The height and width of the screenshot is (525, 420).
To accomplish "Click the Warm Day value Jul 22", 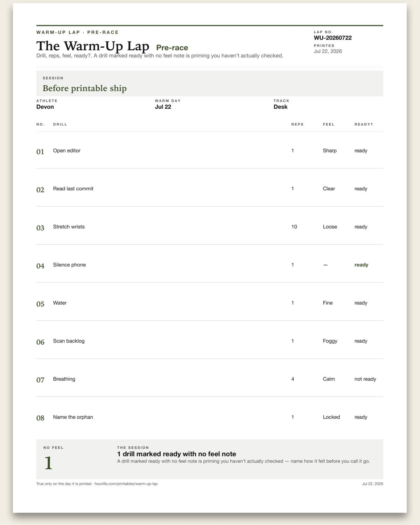I will (163, 107).
